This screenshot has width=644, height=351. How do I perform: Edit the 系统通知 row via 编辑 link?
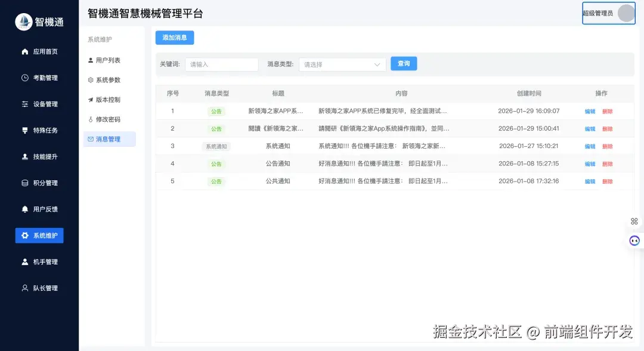coord(589,146)
